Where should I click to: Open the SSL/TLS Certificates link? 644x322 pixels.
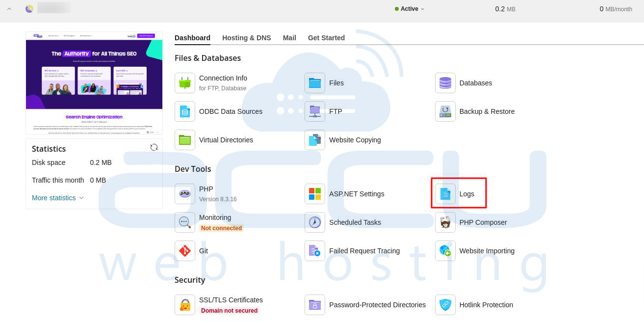(231, 300)
